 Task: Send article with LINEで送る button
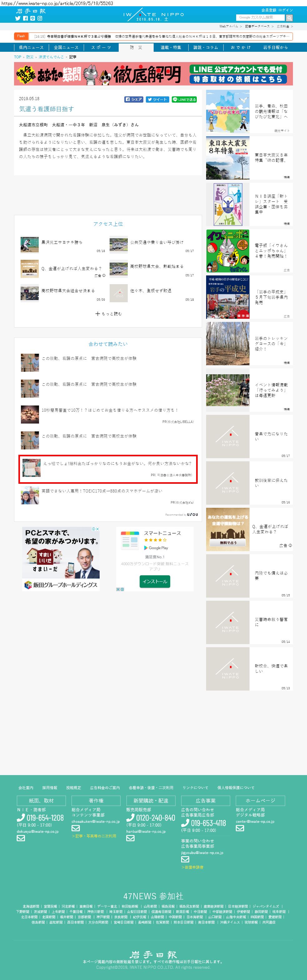[184, 99]
